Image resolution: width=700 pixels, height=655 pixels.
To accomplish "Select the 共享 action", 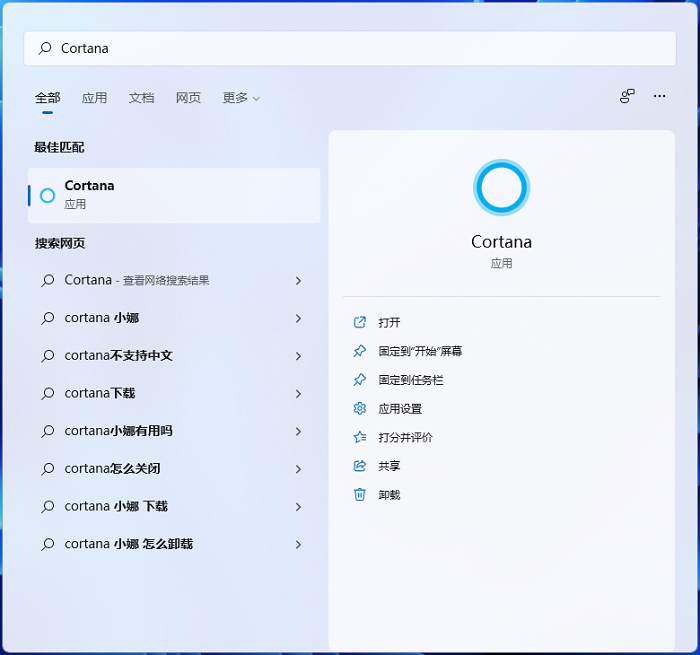I will click(x=389, y=466).
